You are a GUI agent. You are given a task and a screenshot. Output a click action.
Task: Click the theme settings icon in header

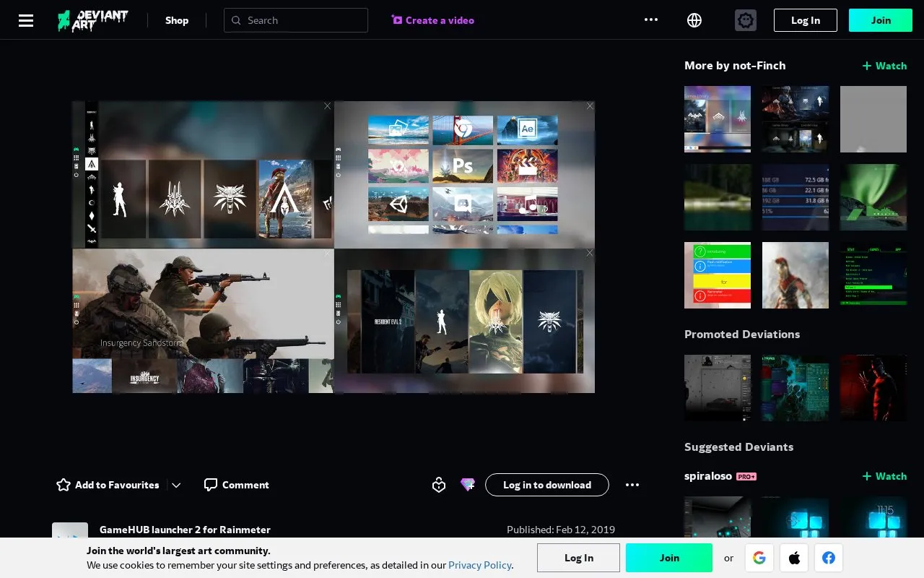click(746, 20)
